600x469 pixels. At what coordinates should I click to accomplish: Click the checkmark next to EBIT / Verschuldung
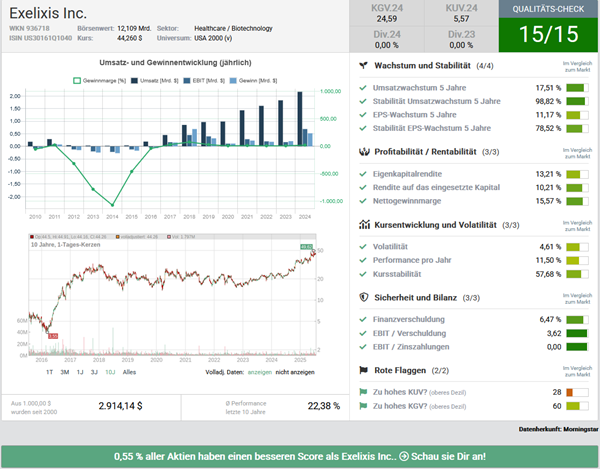pyautogui.click(x=363, y=333)
